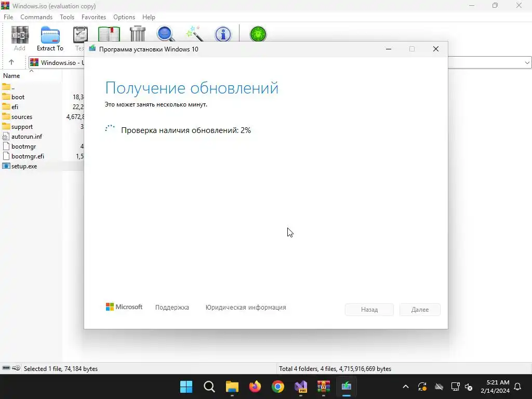Click the Microsoft logo in setup
532x399 pixels.
[124, 307]
